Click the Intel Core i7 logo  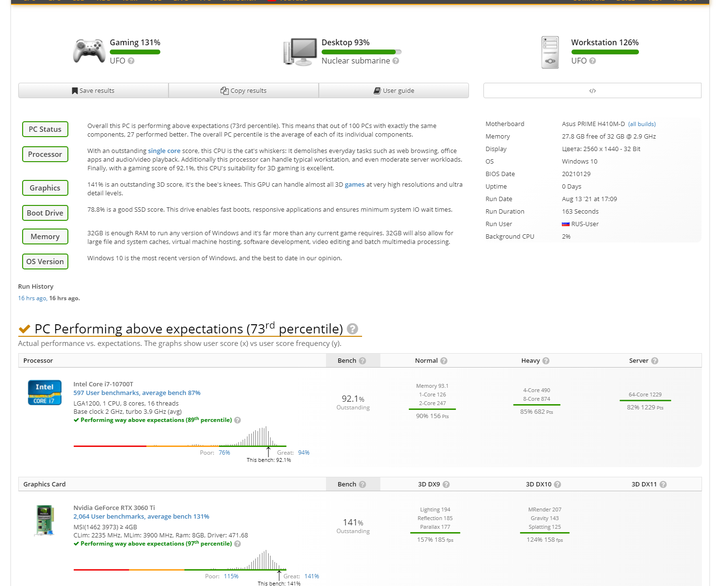(x=45, y=393)
